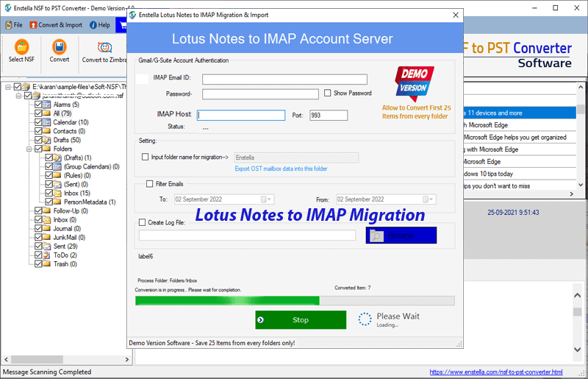Close the IMAP Migration dialog

point(456,15)
